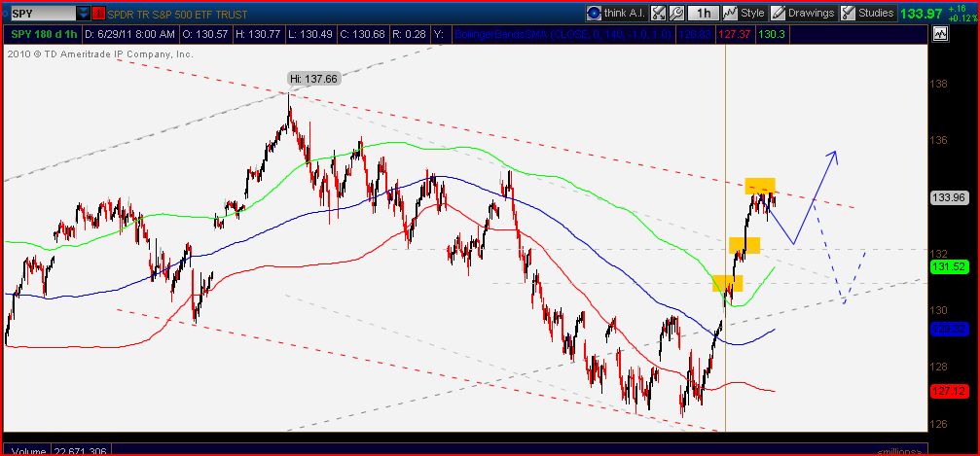The height and width of the screenshot is (456, 980).
Task: Click the green 133.97 last price
Action: [x=922, y=13]
